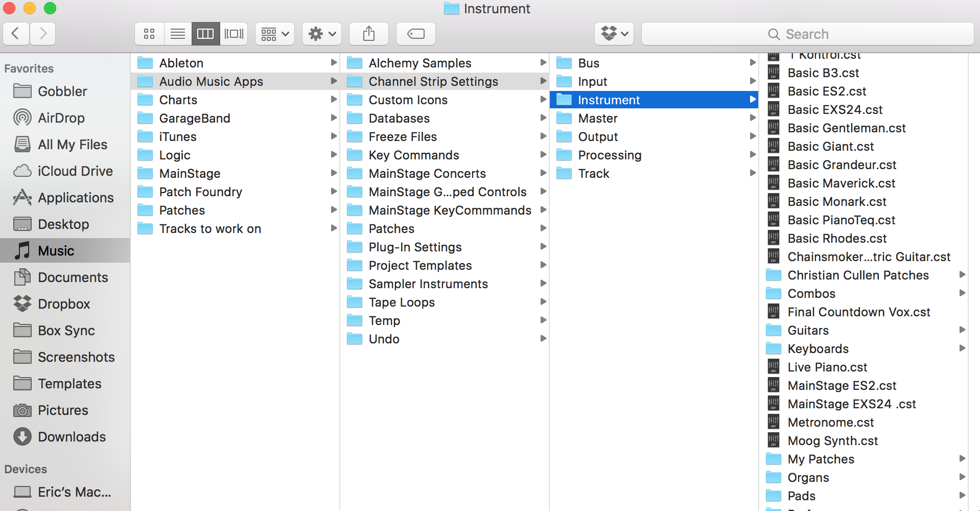Screen dimensions: 980x511
Task: Select Basic Rhodes.cst file
Action: (x=864, y=238)
